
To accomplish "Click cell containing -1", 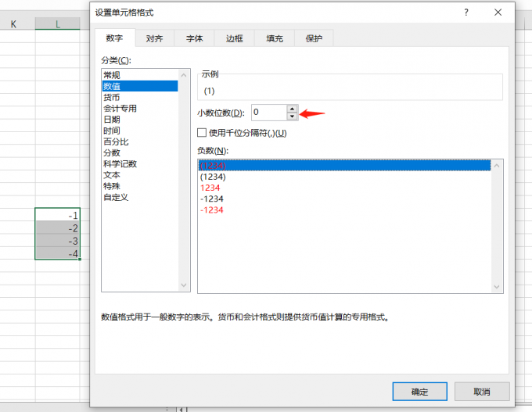I will click(x=58, y=215).
